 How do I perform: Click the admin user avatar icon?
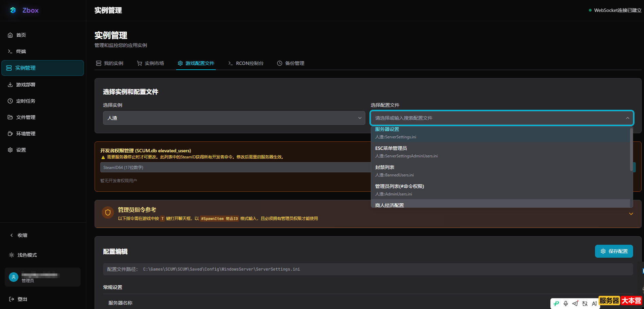(14, 277)
